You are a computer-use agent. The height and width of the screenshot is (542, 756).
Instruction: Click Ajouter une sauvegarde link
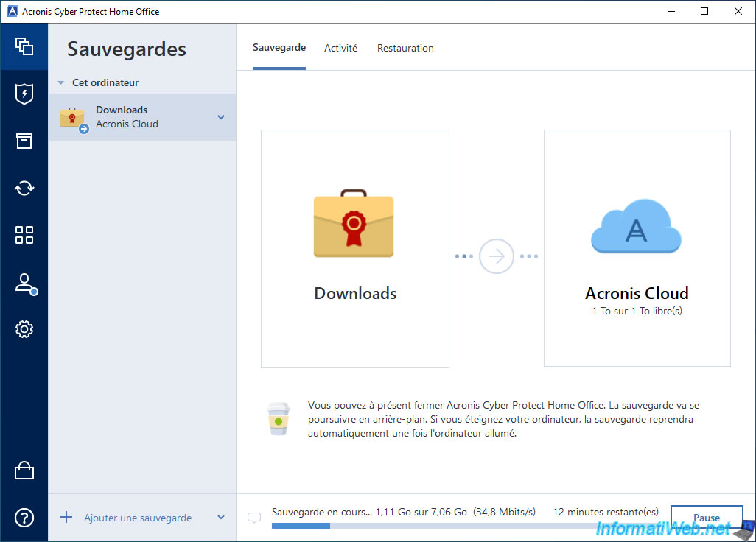pyautogui.click(x=138, y=518)
